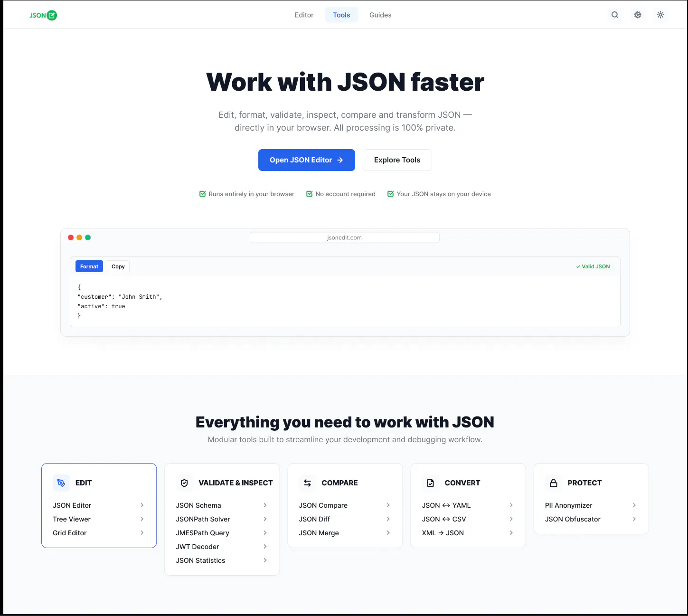The height and width of the screenshot is (616, 688).
Task: Click checkmark beside Your JSON stays on device
Action: (x=390, y=194)
